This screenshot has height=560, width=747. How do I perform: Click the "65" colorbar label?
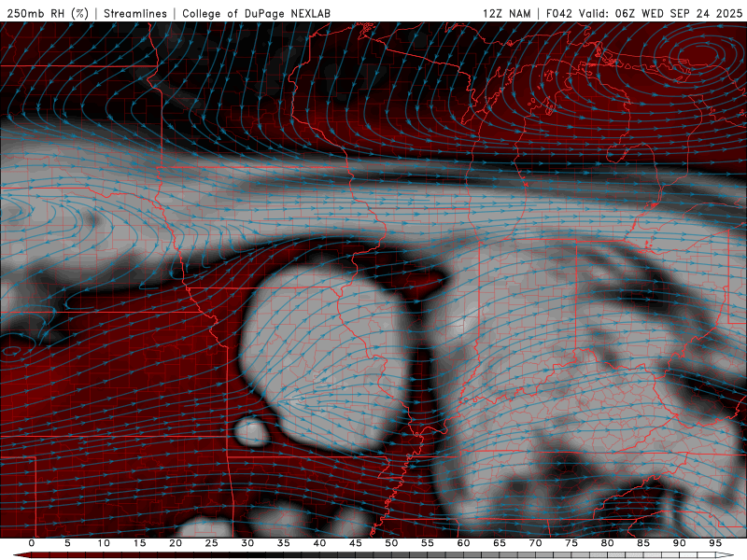coord(500,543)
